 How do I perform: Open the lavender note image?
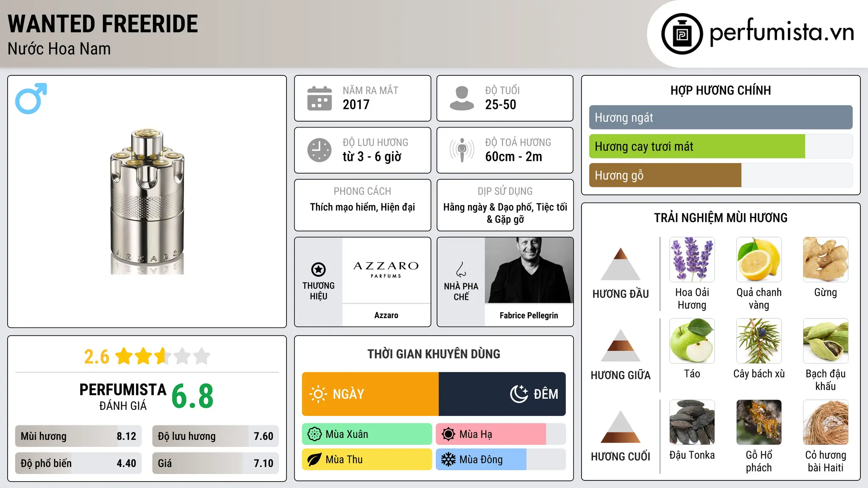pos(692,260)
